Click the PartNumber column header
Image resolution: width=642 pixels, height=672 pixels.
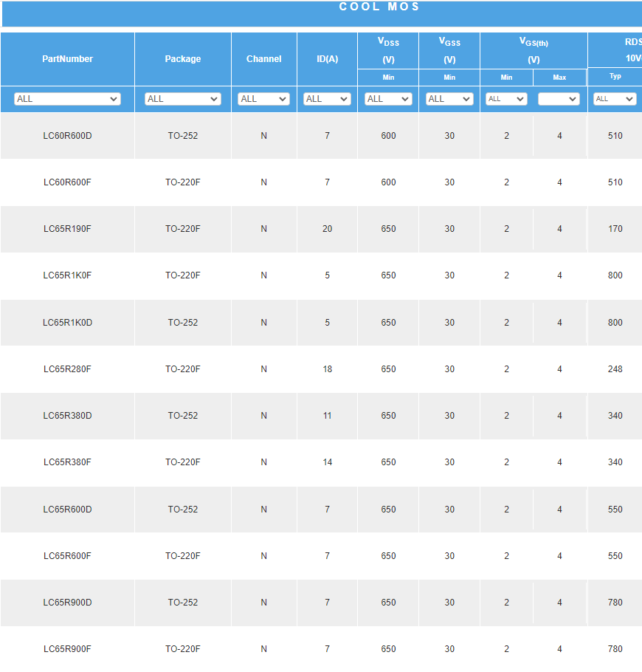click(x=67, y=59)
